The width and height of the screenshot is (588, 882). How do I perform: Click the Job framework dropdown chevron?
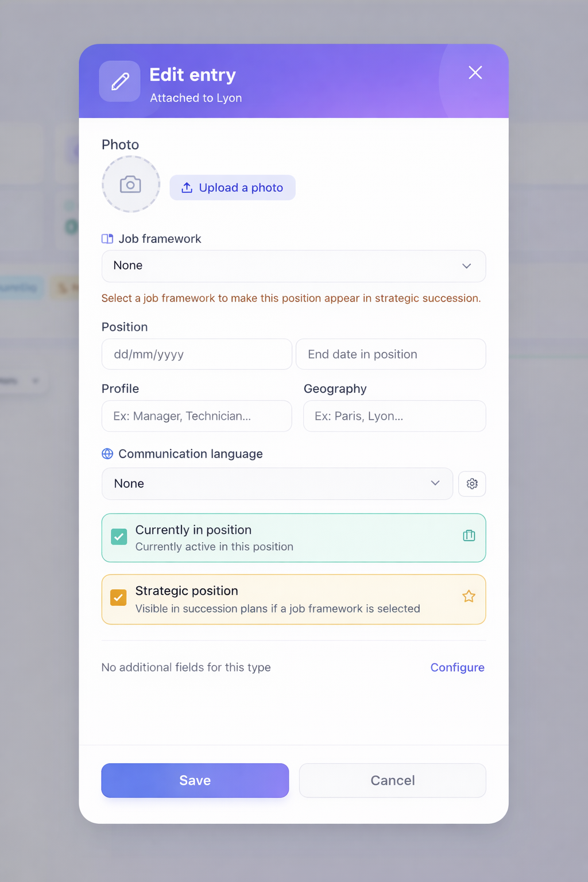466,266
